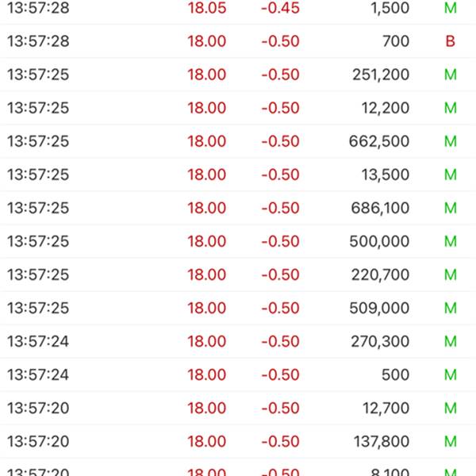476x476 pixels.
Task: Click the M marker on the 500 volume row
Action: (451, 374)
